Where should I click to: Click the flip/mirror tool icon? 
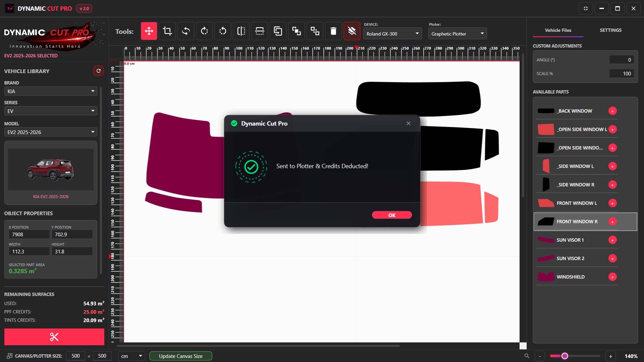point(241,31)
